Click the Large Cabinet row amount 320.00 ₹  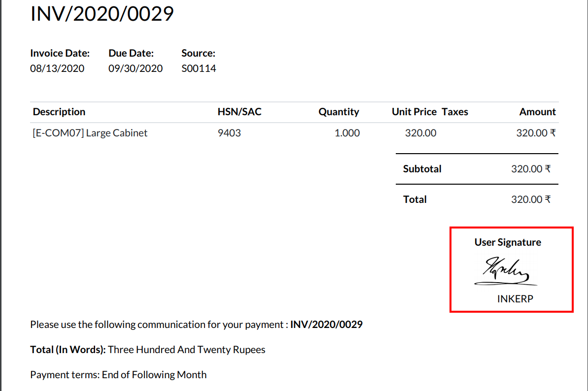pos(536,133)
